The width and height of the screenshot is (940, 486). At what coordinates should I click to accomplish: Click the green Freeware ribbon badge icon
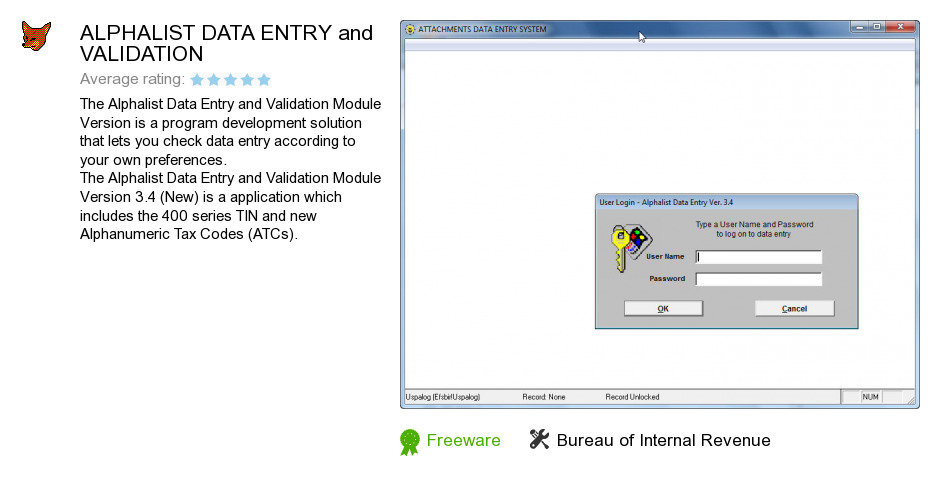pyautogui.click(x=410, y=442)
